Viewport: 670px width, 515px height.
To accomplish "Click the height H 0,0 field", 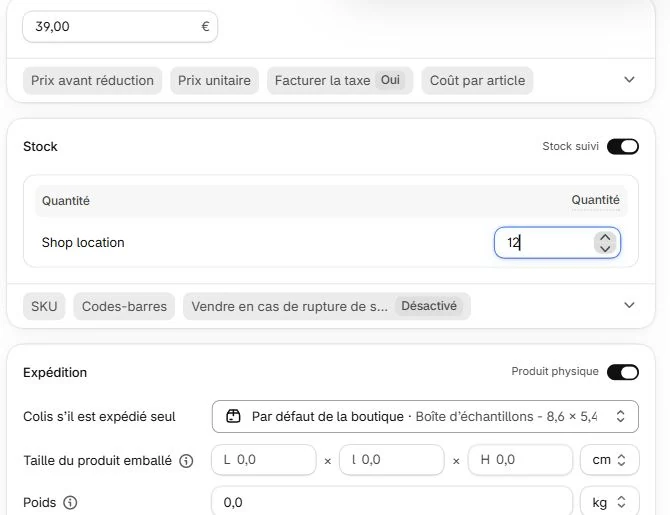I will click(520, 460).
